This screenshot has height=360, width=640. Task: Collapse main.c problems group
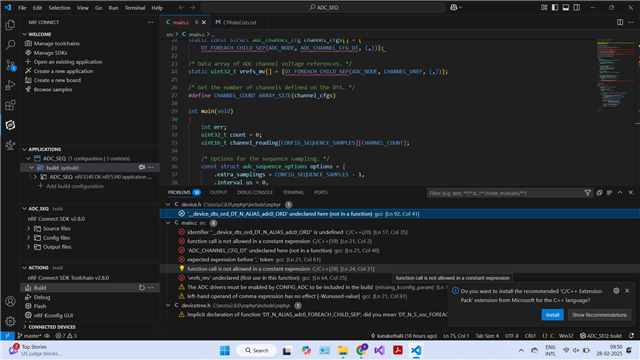pyautogui.click(x=168, y=223)
